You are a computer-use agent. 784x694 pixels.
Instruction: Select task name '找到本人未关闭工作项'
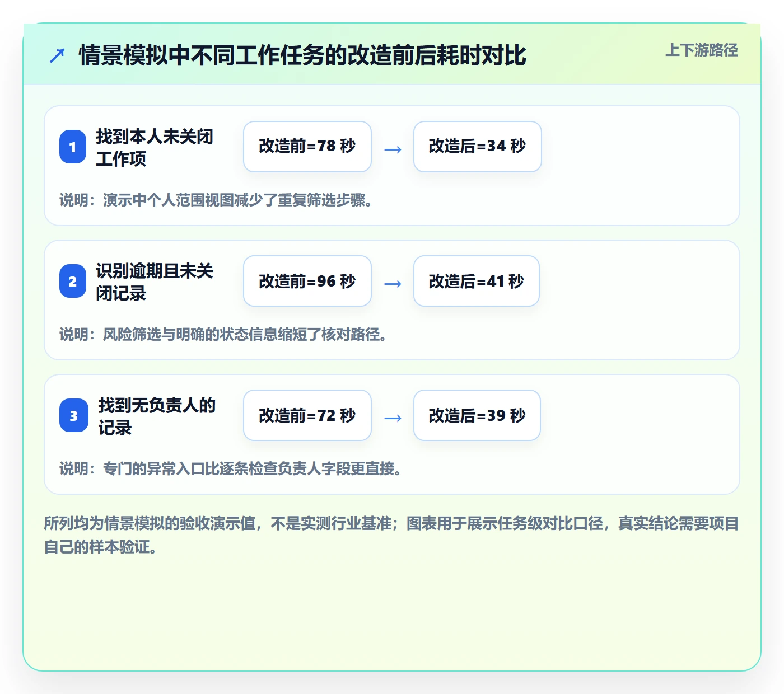point(155,147)
